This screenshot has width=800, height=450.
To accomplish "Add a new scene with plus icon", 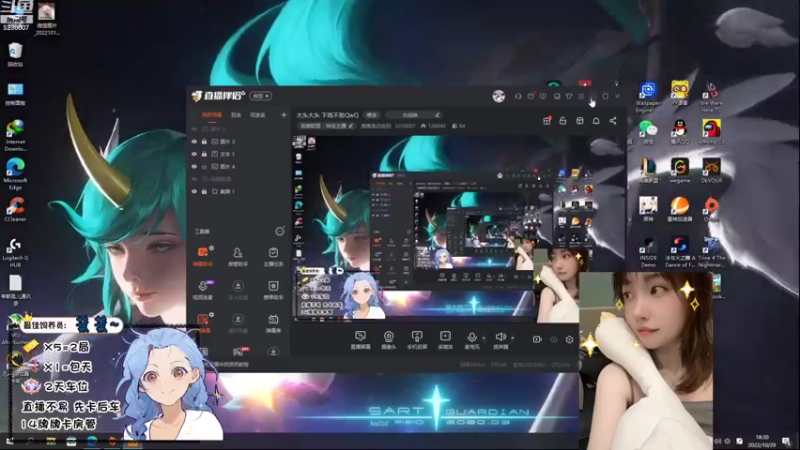I will (284, 115).
